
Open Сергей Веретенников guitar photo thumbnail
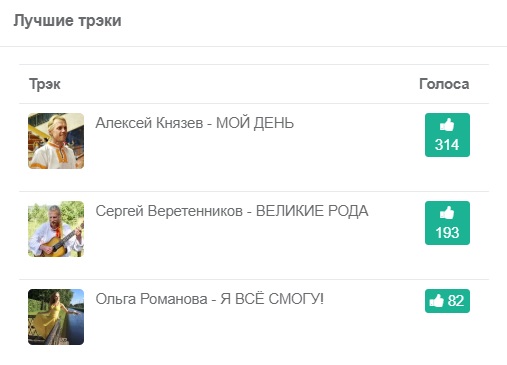[x=56, y=229]
